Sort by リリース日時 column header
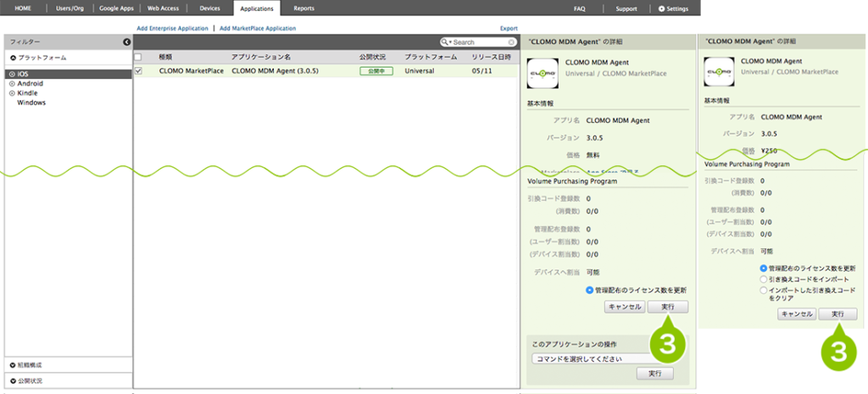This screenshot has height=394, width=868. click(491, 57)
